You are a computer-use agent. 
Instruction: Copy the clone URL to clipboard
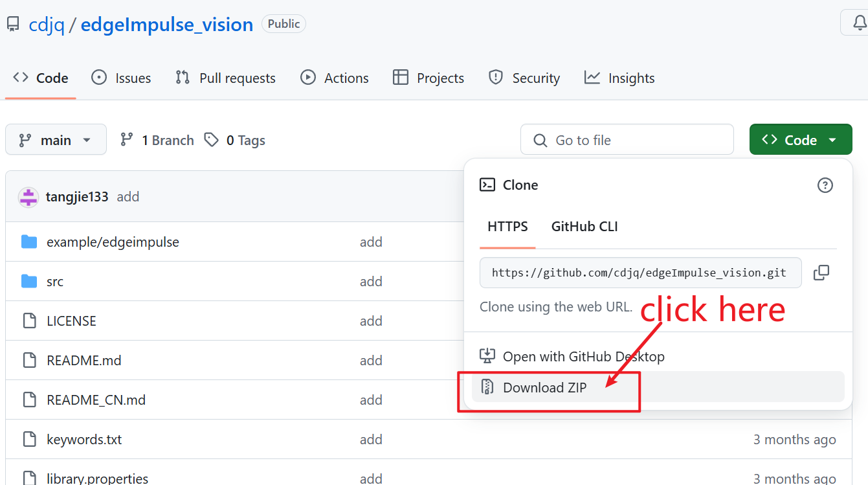pos(821,273)
